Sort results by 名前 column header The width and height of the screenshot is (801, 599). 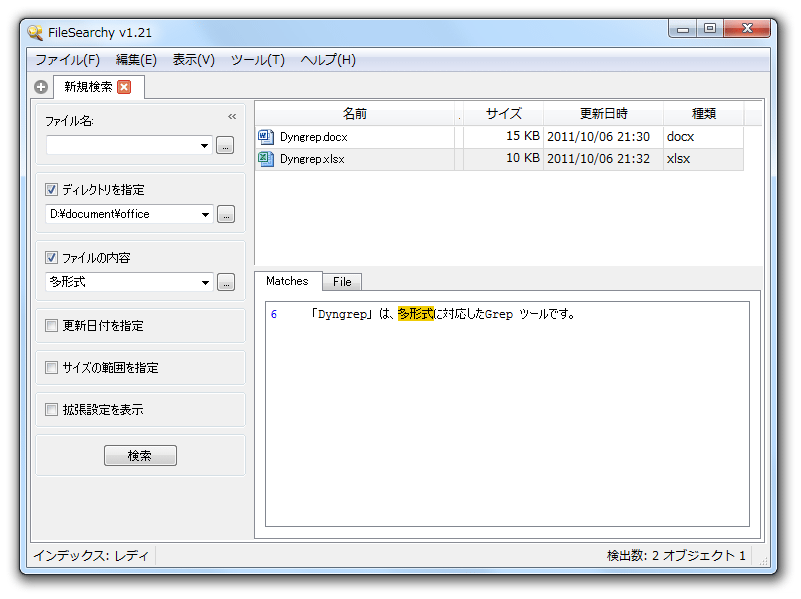[355, 113]
